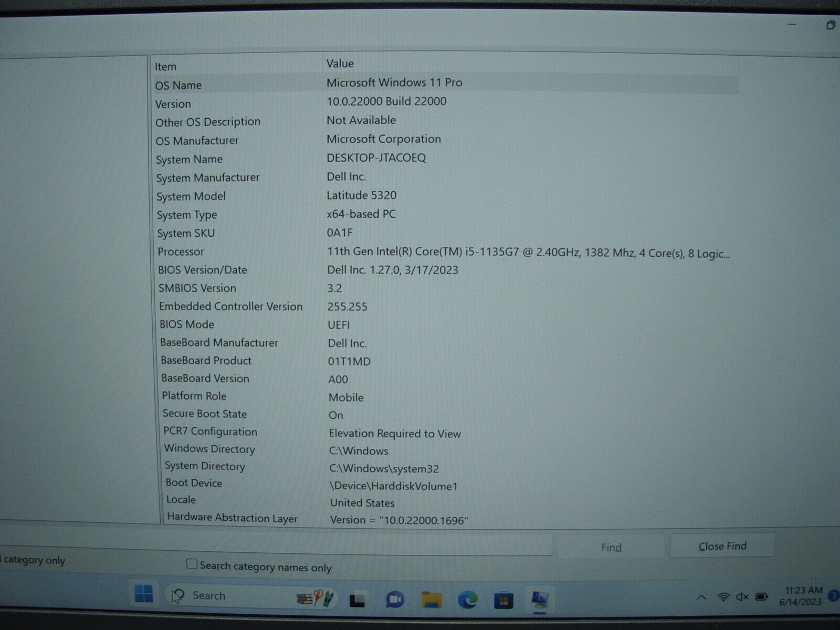Click the Find button
This screenshot has height=630, width=840.
click(x=611, y=547)
